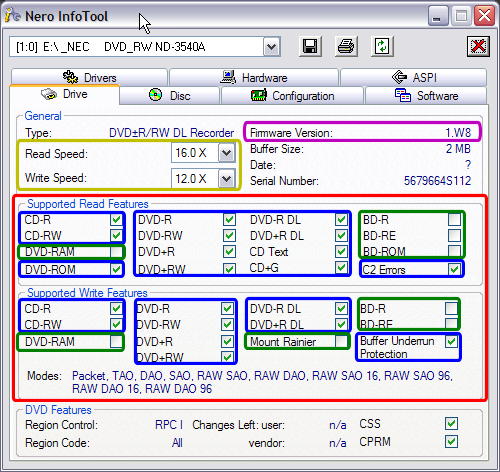Expand the Write Speed dropdown
Image resolution: width=500 pixels, height=472 pixels.
227,179
